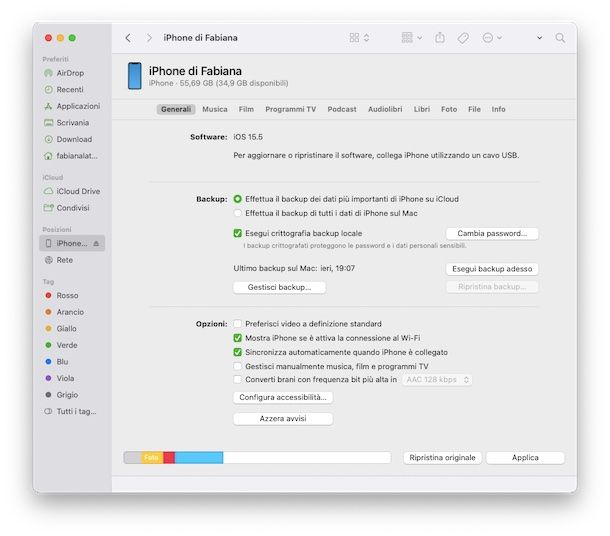
Task: Switch to the Film tab
Action: click(246, 109)
